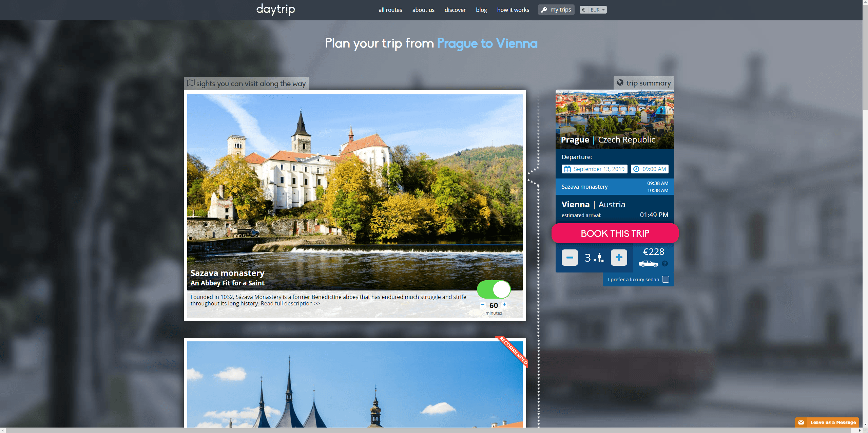Screen dimensions: 868x433
Task: Click the white sedan car icon
Action: click(648, 264)
